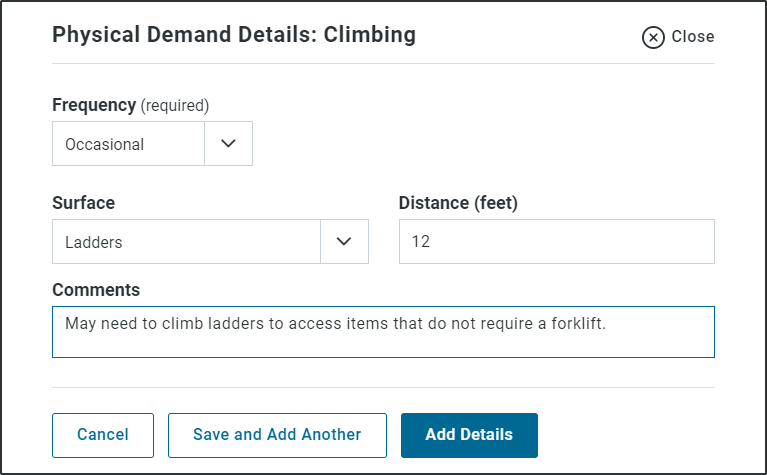Viewport: 767px width, 475px height.
Task: Click the (required) indicator text
Action: (175, 106)
